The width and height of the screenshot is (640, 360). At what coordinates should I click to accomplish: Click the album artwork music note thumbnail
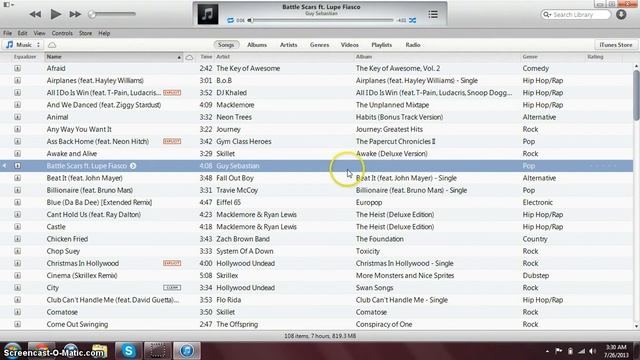coord(208,14)
